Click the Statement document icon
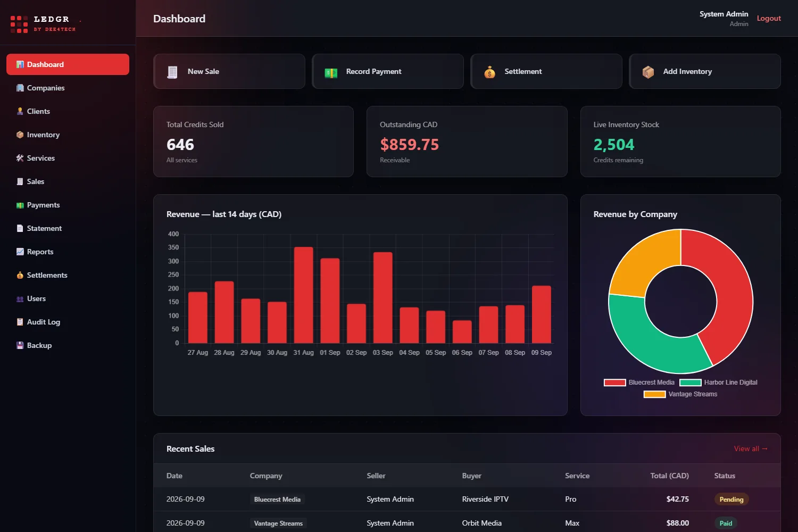This screenshot has height=532, width=798. [20, 228]
